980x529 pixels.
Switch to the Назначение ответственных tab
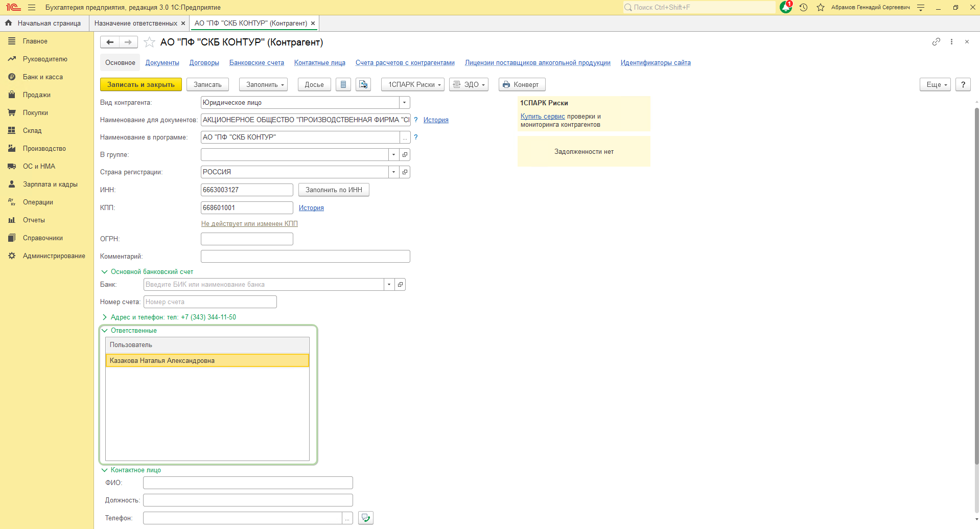[136, 24]
